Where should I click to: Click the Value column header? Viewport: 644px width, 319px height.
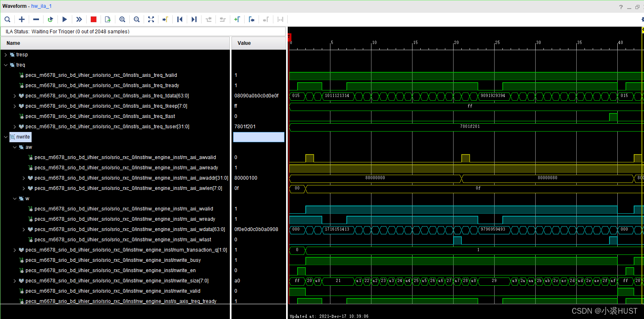pyautogui.click(x=259, y=43)
